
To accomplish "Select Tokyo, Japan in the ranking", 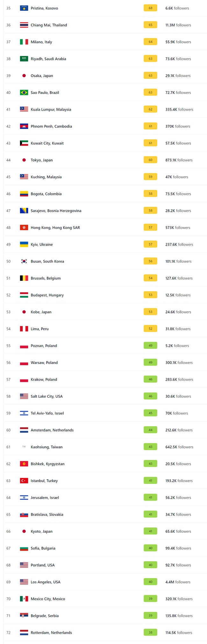I will [42, 160].
